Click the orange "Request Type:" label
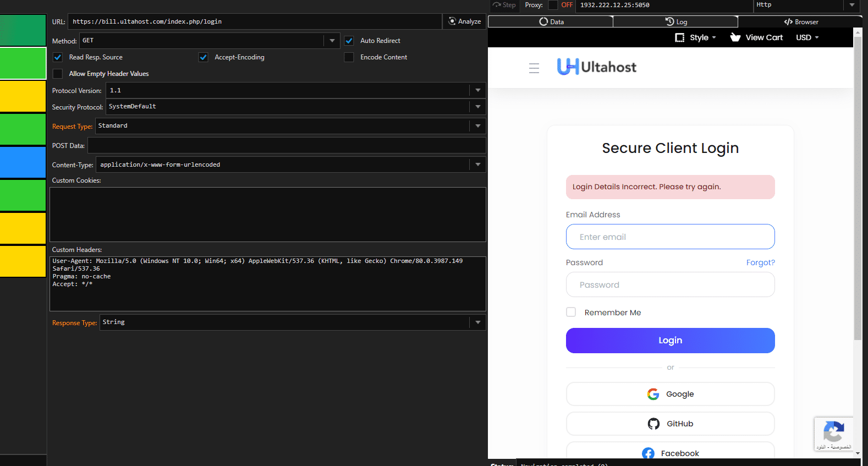 [x=72, y=127]
